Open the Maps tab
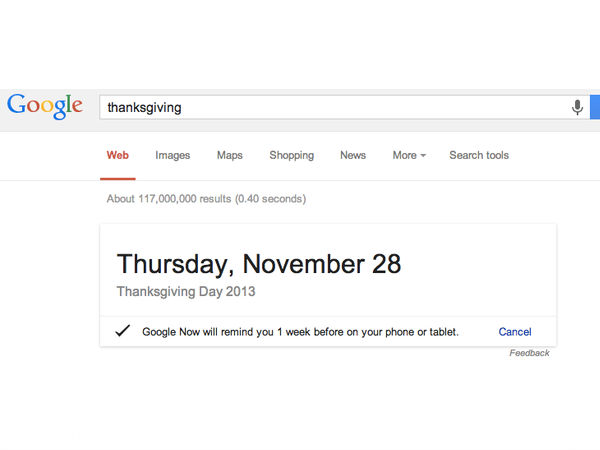The image size is (600, 450). (x=229, y=155)
